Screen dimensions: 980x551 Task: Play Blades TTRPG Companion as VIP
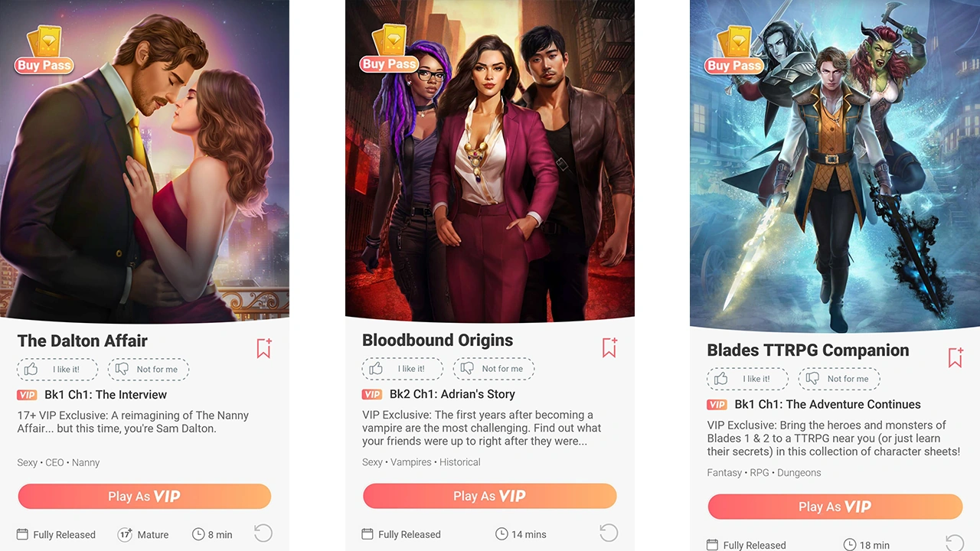click(835, 507)
